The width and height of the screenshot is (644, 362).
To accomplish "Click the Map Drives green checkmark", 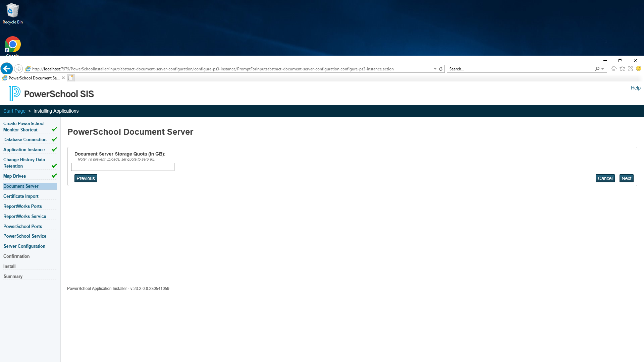I will click(x=54, y=176).
